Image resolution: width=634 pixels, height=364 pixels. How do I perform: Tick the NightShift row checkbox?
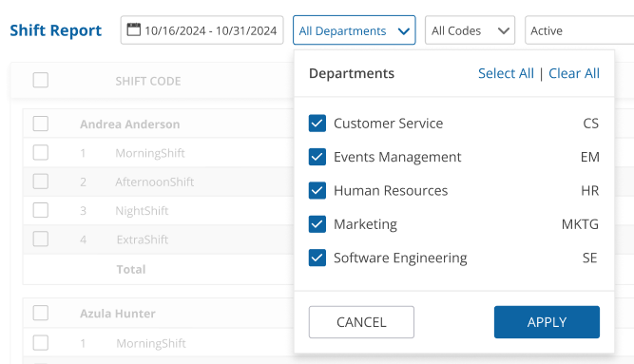pyautogui.click(x=41, y=210)
